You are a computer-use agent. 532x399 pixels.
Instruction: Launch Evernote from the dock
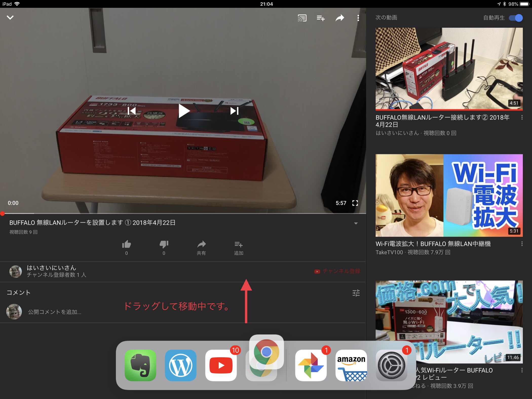pyautogui.click(x=140, y=365)
